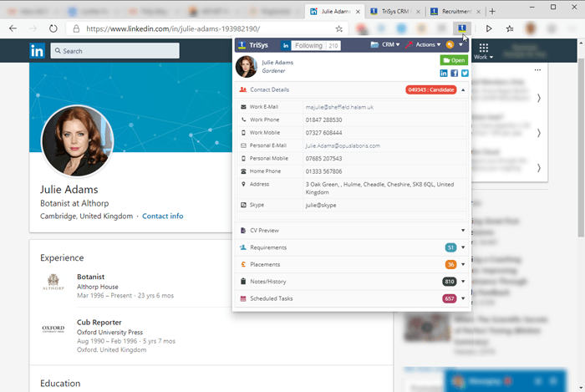Open the dropdown arrow at right of TriSys header
Screen dimensions: 585x392
click(461, 45)
